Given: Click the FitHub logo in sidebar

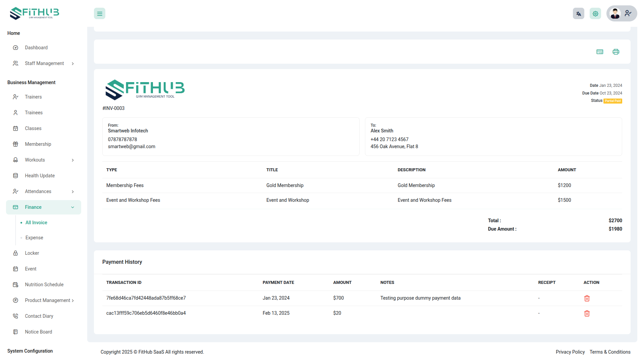Looking at the screenshot, I should [x=35, y=13].
